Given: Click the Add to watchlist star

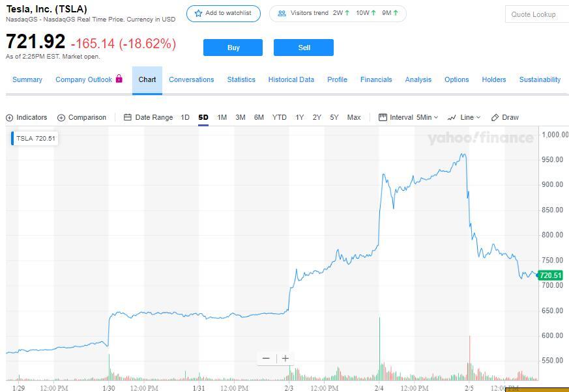Looking at the screenshot, I should [x=199, y=14].
